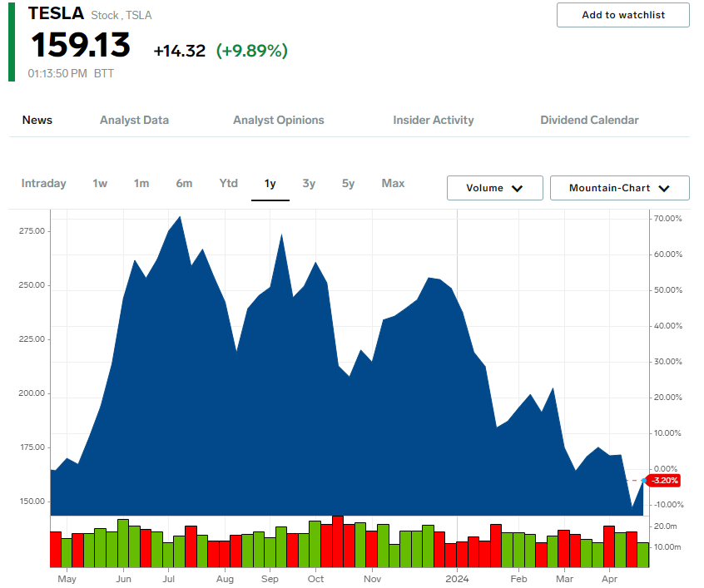Switch to the Analyst Data tab
This screenshot has height=588, width=704.
(x=134, y=120)
